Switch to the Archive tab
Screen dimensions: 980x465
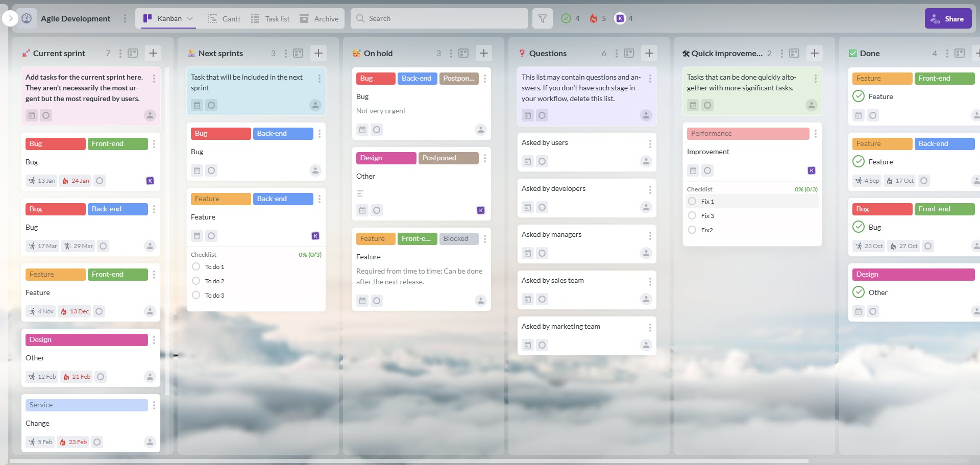pos(319,18)
